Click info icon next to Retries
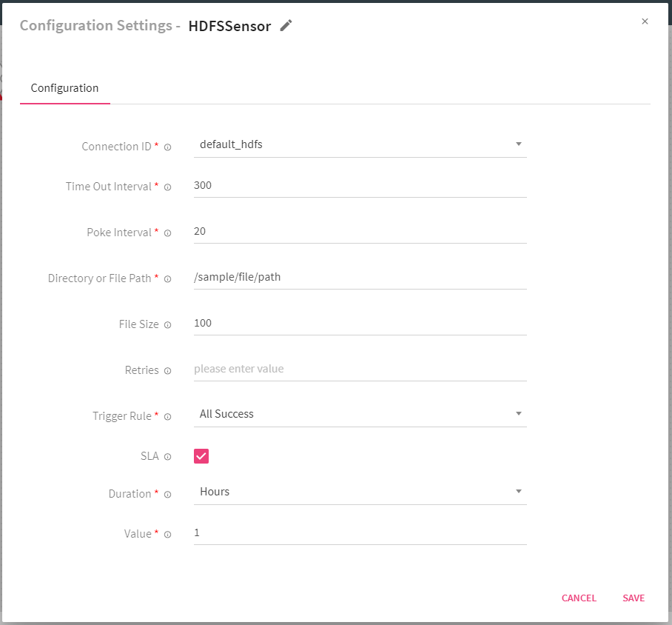Image resolution: width=672 pixels, height=625 pixels. (167, 371)
